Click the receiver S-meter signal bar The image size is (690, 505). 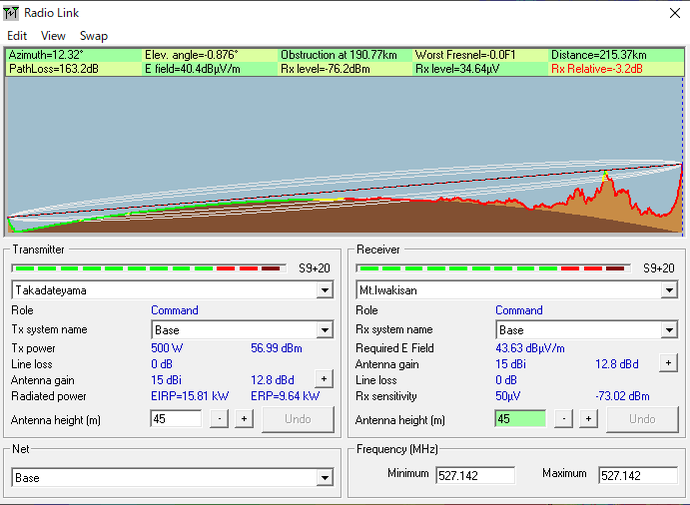[x=493, y=268]
